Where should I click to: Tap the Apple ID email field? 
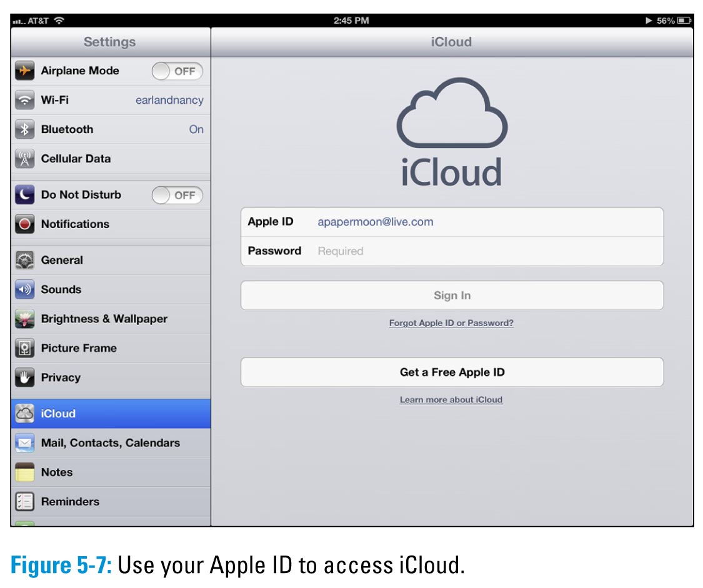click(x=452, y=222)
